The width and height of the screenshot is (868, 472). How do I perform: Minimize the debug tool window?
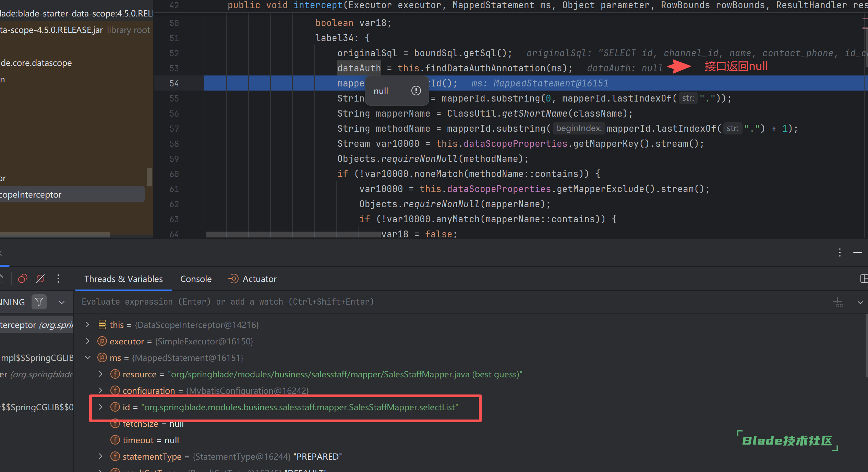point(857,253)
